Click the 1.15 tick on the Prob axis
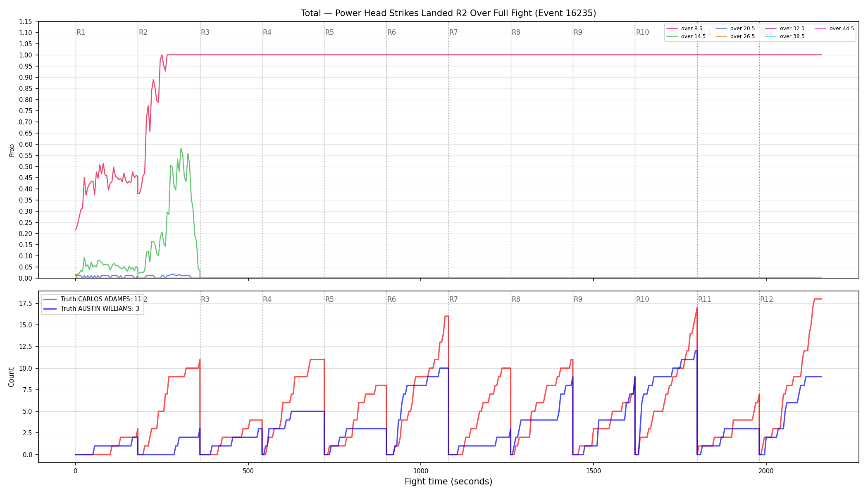The height and width of the screenshot is (496, 868). (x=26, y=21)
